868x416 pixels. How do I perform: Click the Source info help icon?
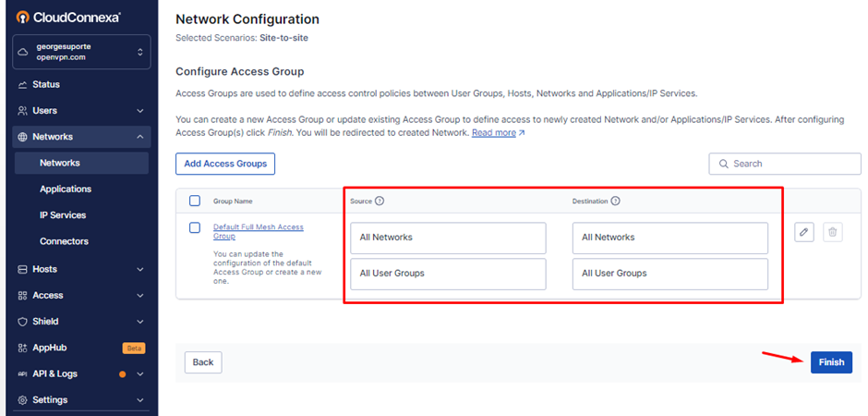point(380,201)
